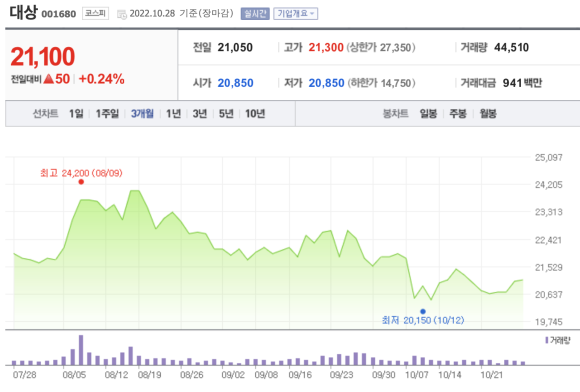Switch to 월봉 candlestick chart
The height and width of the screenshot is (392, 580).
click(x=488, y=114)
